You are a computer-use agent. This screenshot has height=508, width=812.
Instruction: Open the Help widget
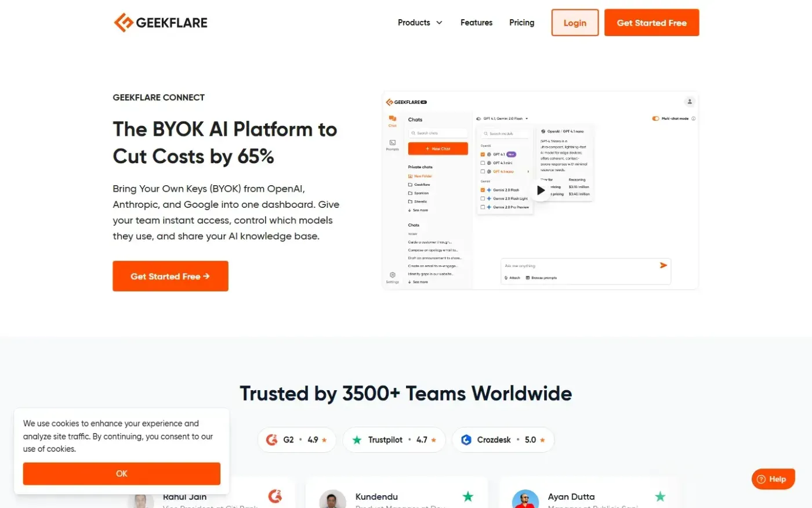773,479
